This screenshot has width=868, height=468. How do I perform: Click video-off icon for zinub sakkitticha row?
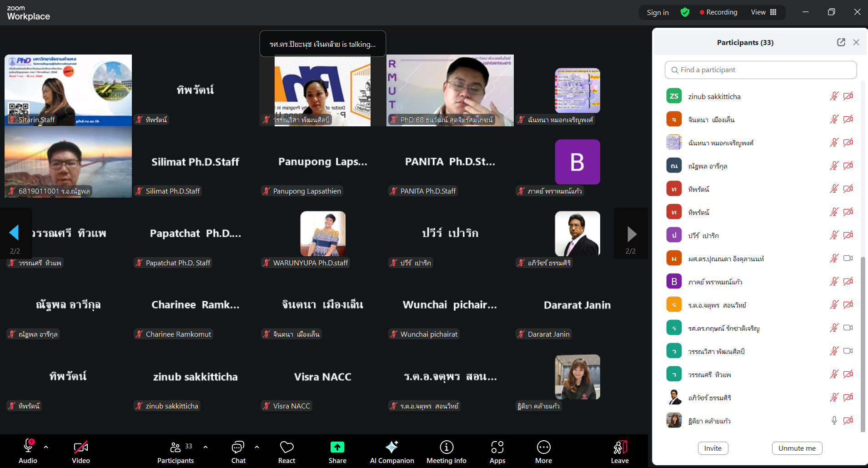[848, 96]
